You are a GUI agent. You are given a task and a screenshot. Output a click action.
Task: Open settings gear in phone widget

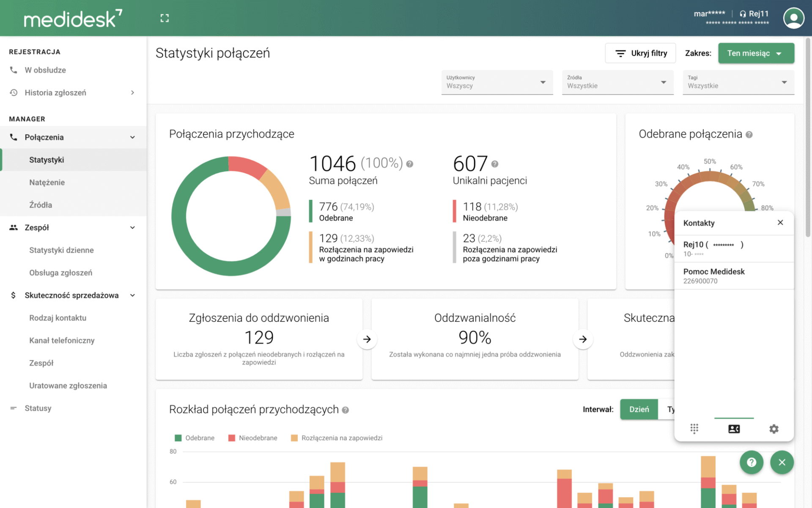(774, 429)
